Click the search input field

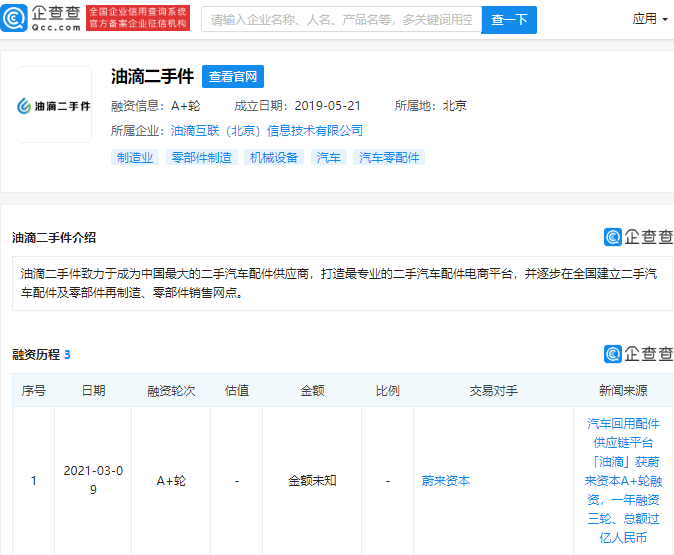[x=341, y=19]
